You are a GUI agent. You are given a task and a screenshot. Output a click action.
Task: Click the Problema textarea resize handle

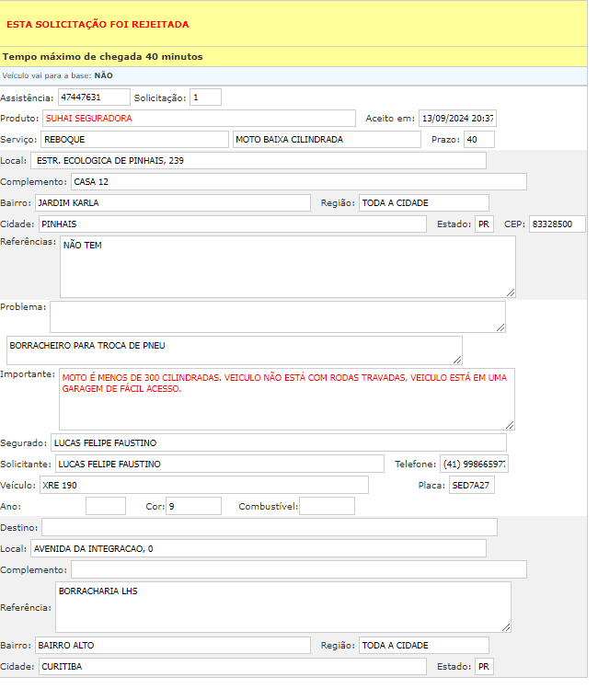click(x=500, y=327)
